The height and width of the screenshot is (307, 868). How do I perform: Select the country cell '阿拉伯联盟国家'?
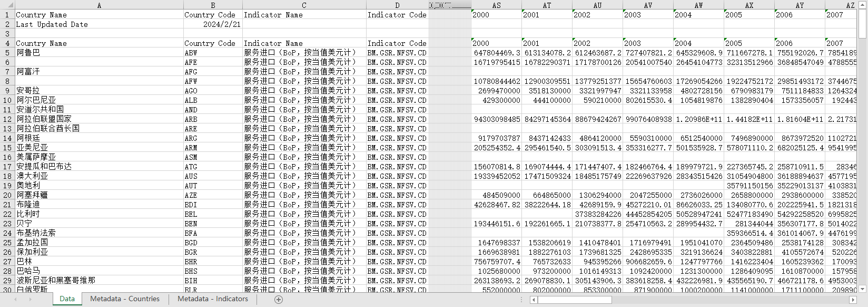(x=99, y=119)
